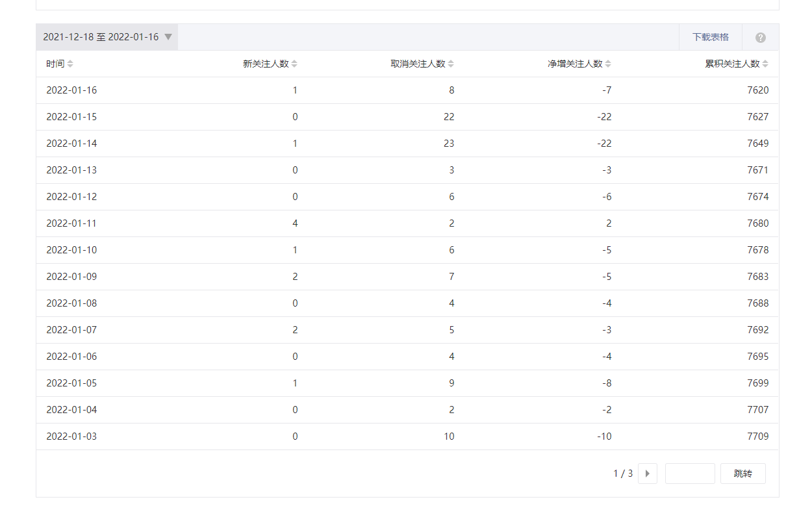Click the 2022-01-11 row date
Image resolution: width=812 pixels, height=506 pixels.
(71, 223)
